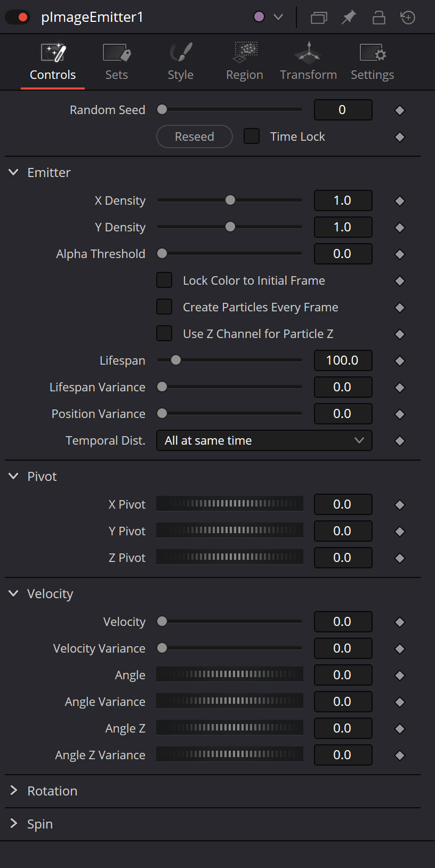Tick Use Z Channel for Particle Z
This screenshot has height=868, width=435.
164,334
